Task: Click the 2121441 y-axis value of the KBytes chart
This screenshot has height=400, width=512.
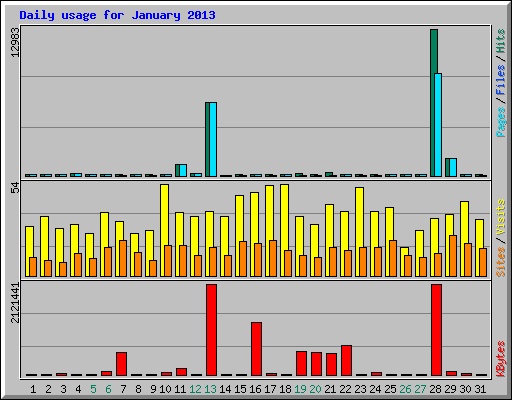Action: 15,303
